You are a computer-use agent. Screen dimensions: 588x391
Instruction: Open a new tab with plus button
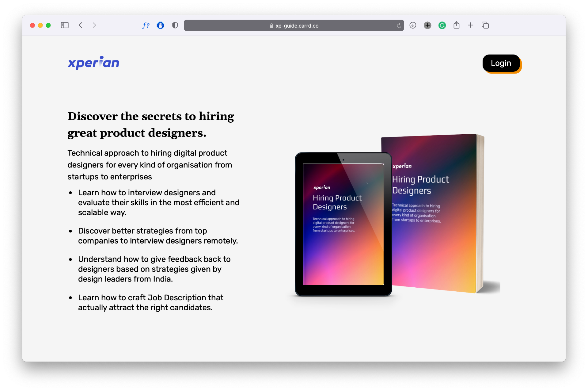[x=471, y=25]
